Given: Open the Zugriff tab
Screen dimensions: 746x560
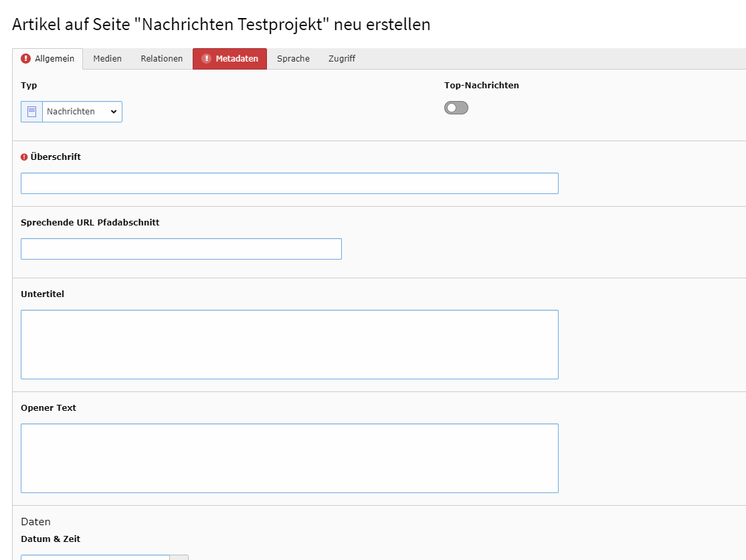Looking at the screenshot, I should point(341,59).
